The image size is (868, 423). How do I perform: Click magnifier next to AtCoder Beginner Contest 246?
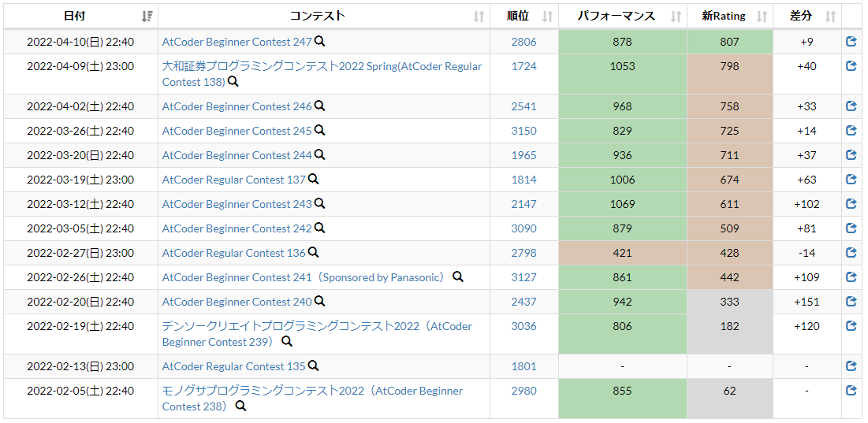319,106
